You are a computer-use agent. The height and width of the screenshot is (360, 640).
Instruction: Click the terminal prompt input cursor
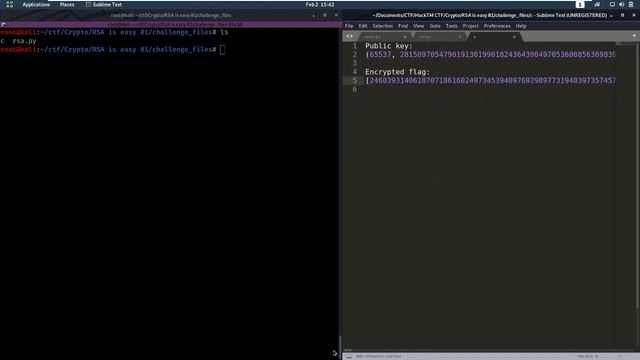click(x=222, y=50)
